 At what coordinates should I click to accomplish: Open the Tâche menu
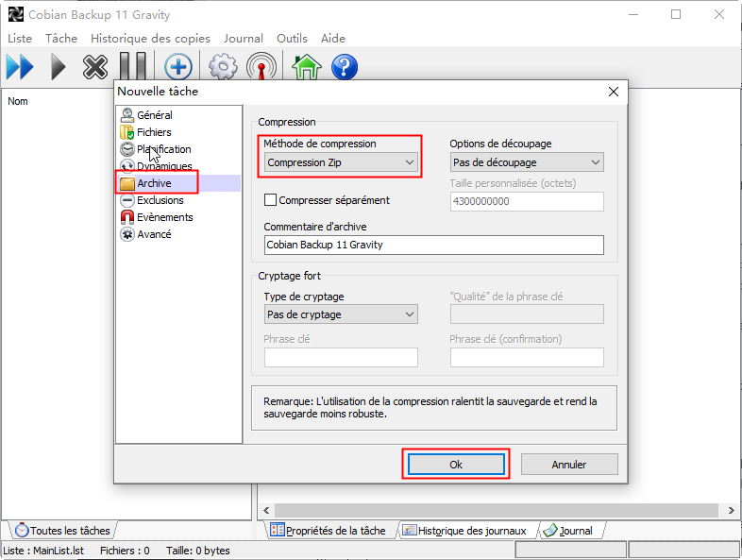[61, 39]
